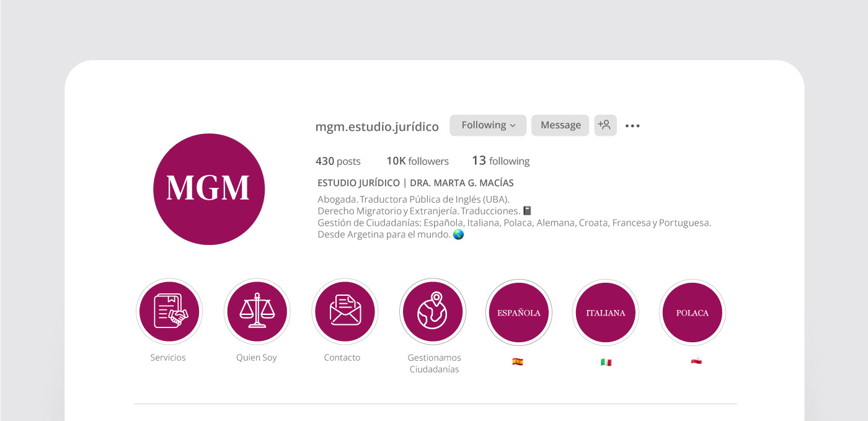Open the ESPAÑOLA highlight circle
Screen dimensions: 868x421
click(519, 312)
